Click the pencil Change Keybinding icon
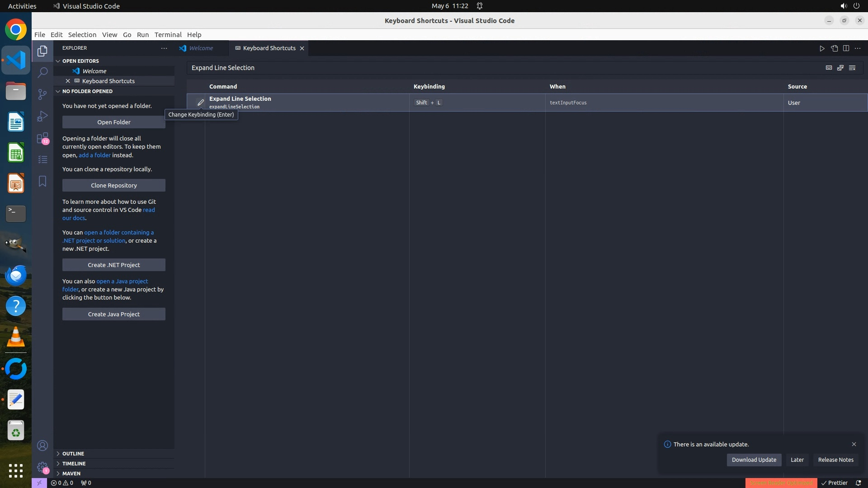The width and height of the screenshot is (868, 488). click(x=200, y=103)
